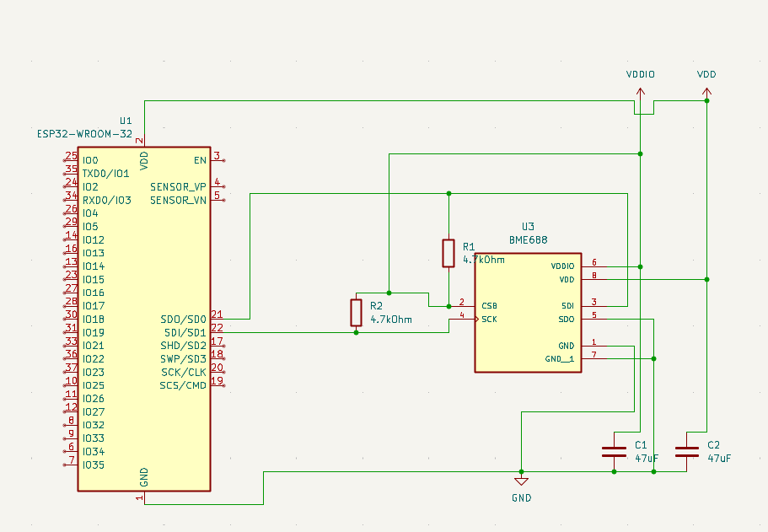Click the junction dot below R2
768x532 pixels.
pyautogui.click(x=356, y=333)
